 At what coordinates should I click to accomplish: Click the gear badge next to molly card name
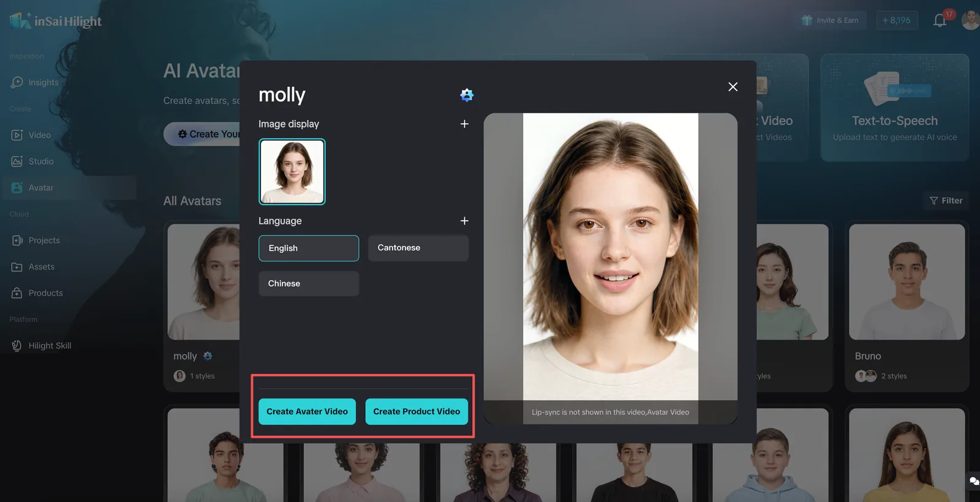(x=208, y=356)
